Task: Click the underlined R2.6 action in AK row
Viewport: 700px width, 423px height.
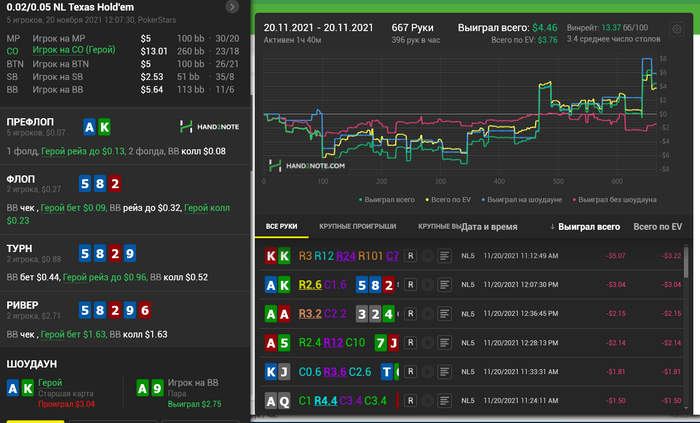Action: pyautogui.click(x=310, y=285)
